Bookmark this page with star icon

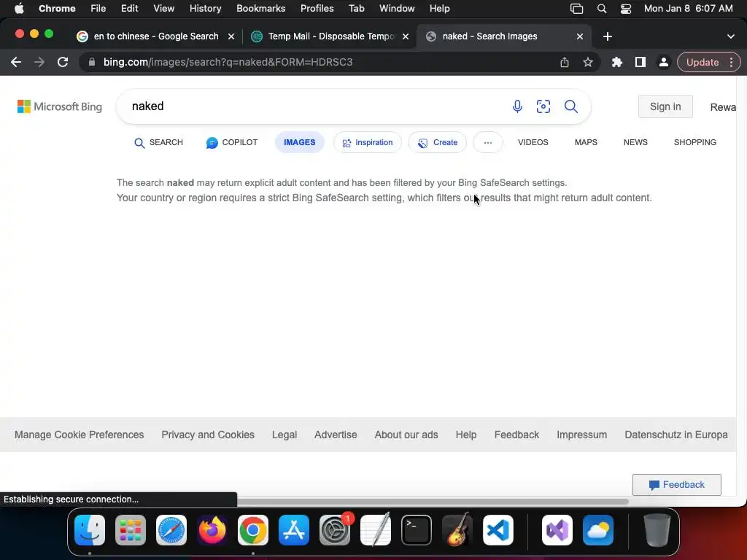click(x=588, y=62)
